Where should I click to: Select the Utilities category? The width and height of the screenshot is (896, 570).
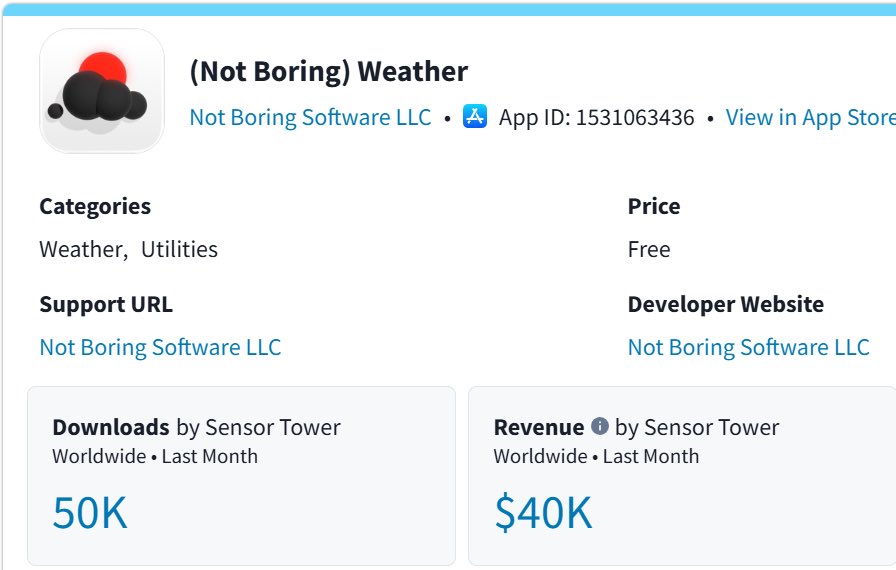click(x=179, y=250)
